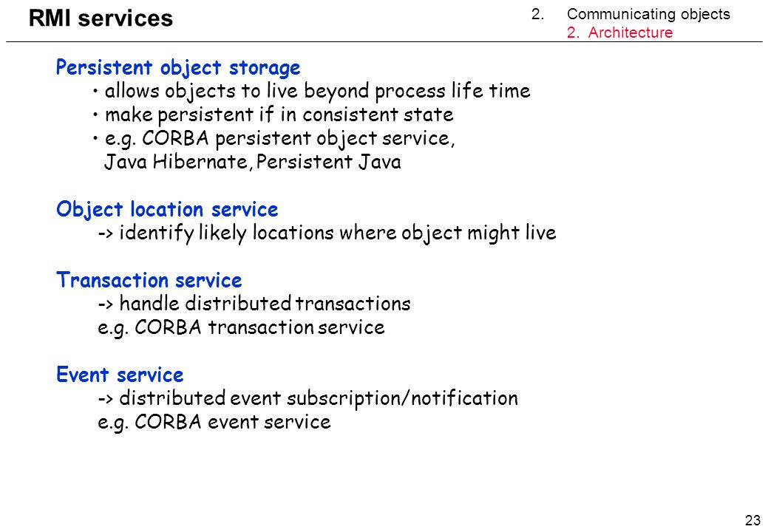Click the CORBA event service example
Screen dimensions: 768x532
[x=214, y=422]
